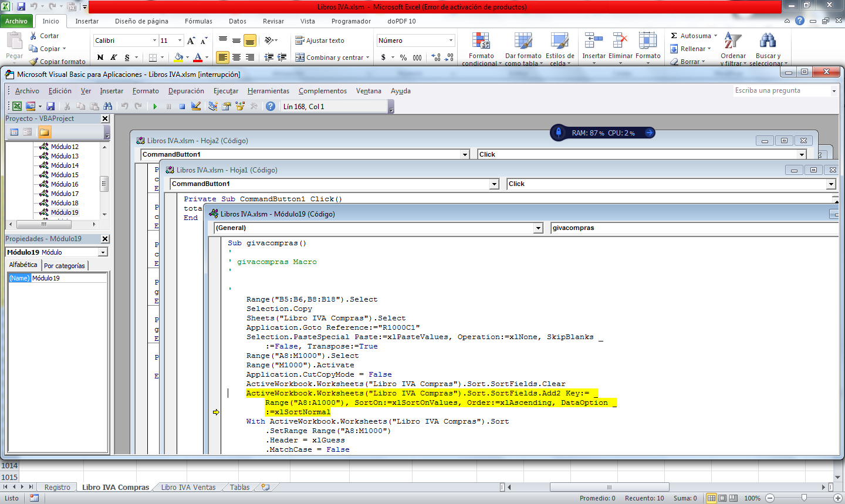Screen dimensions: 845x504
Task: Open Object Browser icon in VBA toolbar
Action: point(240,106)
